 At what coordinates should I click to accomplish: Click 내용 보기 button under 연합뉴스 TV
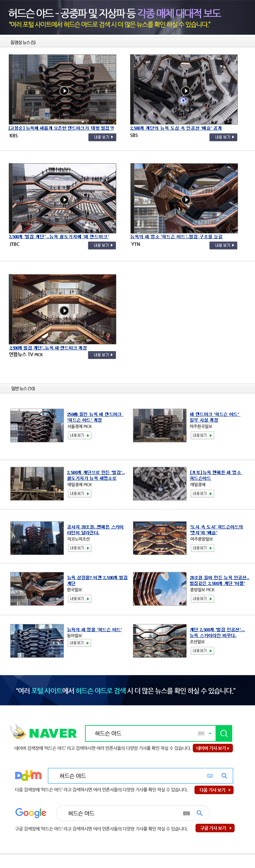click(102, 355)
